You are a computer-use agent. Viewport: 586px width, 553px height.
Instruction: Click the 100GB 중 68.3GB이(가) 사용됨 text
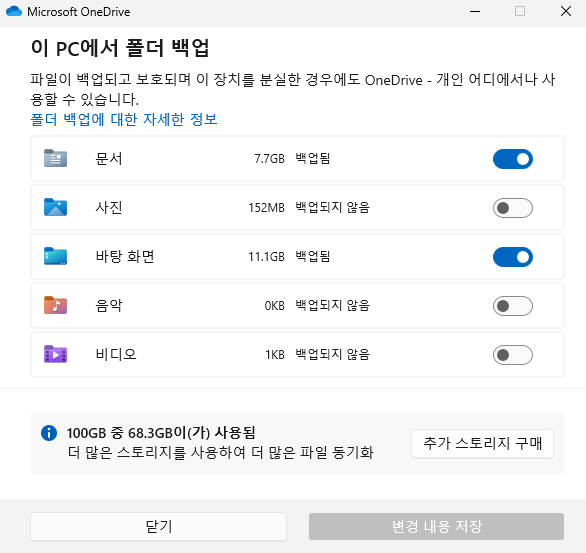pos(161,433)
